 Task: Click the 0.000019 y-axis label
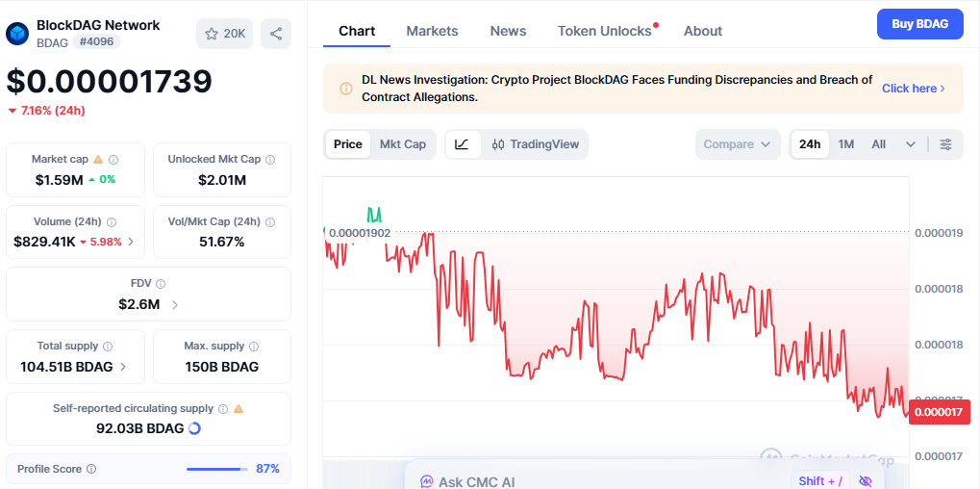click(x=939, y=233)
